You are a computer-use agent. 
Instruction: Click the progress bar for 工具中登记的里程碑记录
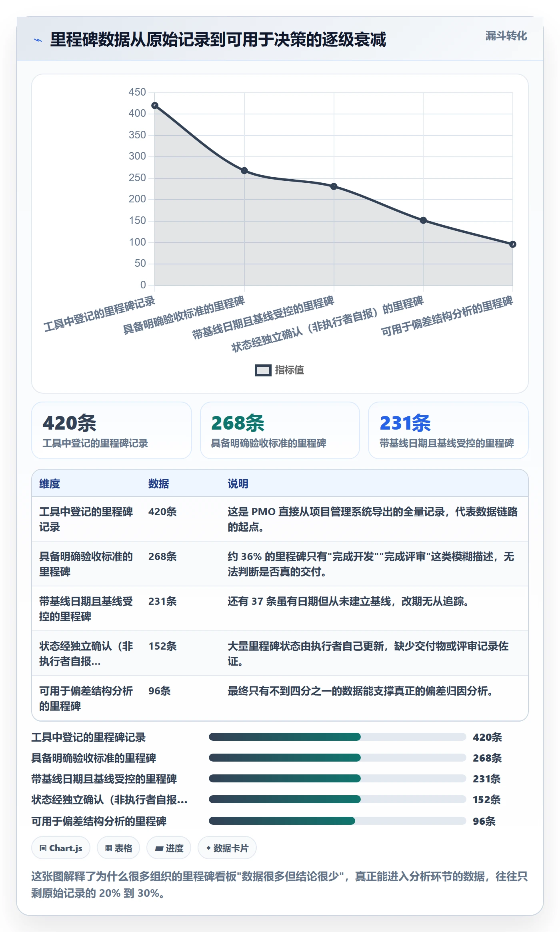point(338,737)
